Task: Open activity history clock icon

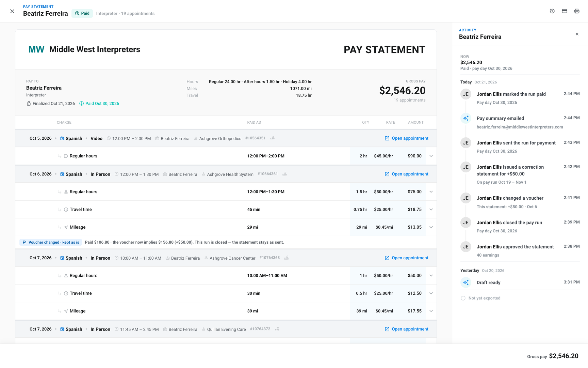Action: (552, 11)
